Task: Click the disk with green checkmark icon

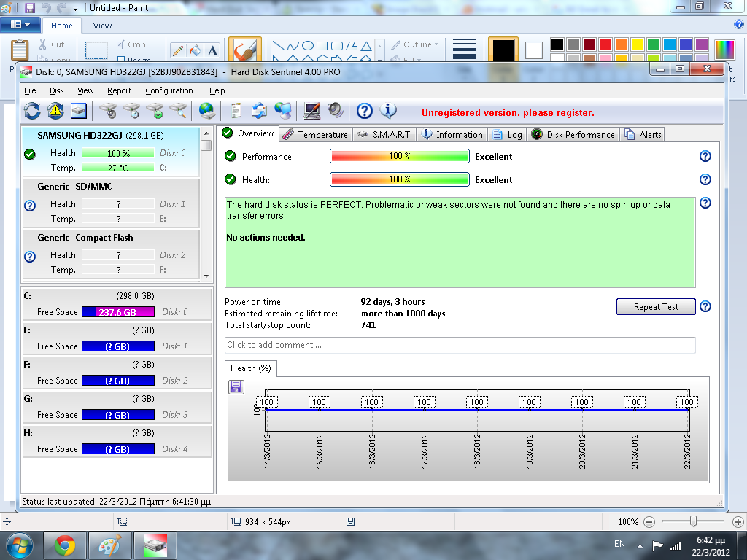Action: pos(155,111)
